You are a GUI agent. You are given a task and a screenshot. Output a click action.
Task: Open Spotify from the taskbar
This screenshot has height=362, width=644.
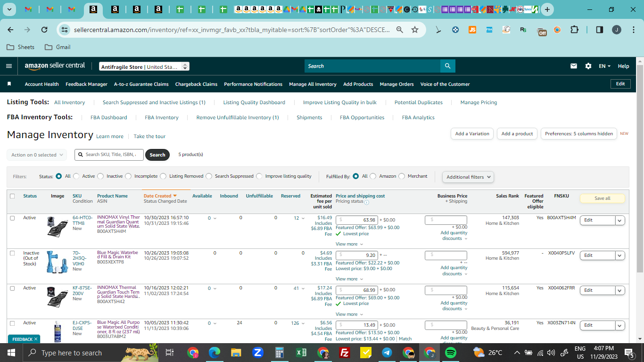pos(450,353)
